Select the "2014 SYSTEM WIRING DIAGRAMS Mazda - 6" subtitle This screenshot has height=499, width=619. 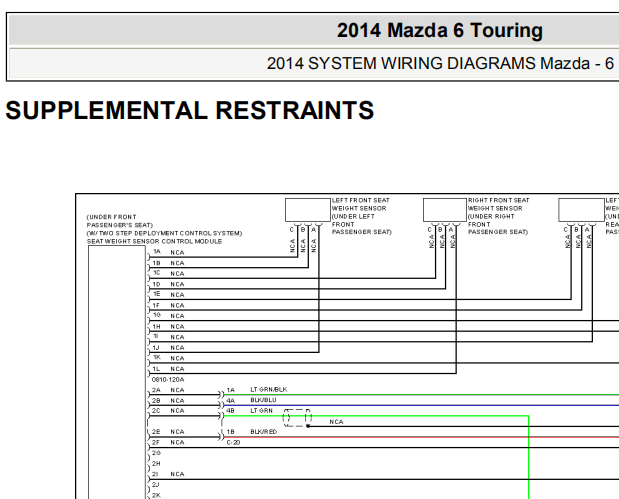(440, 64)
